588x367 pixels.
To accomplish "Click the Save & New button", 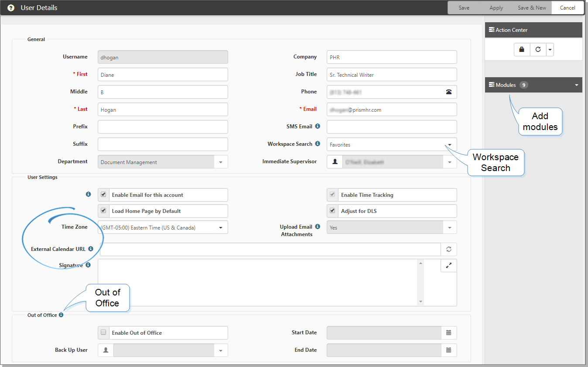I will (x=532, y=8).
